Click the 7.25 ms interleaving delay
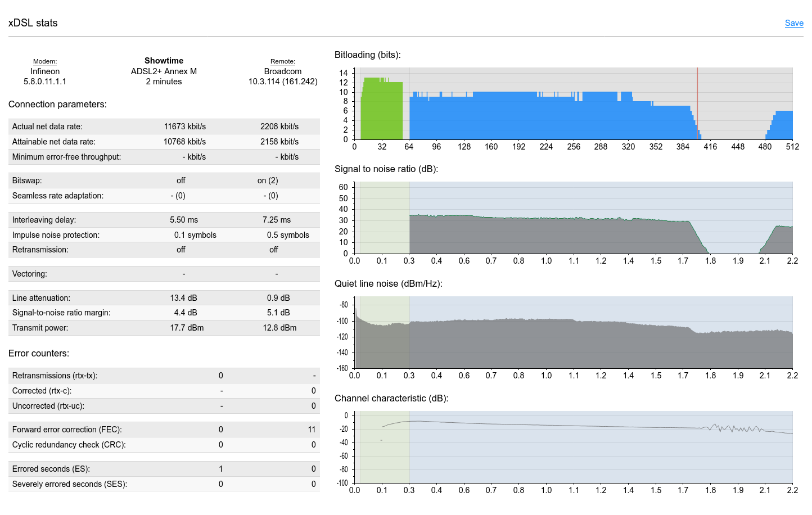Image resolution: width=812 pixels, height=515 pixels. 277,220
